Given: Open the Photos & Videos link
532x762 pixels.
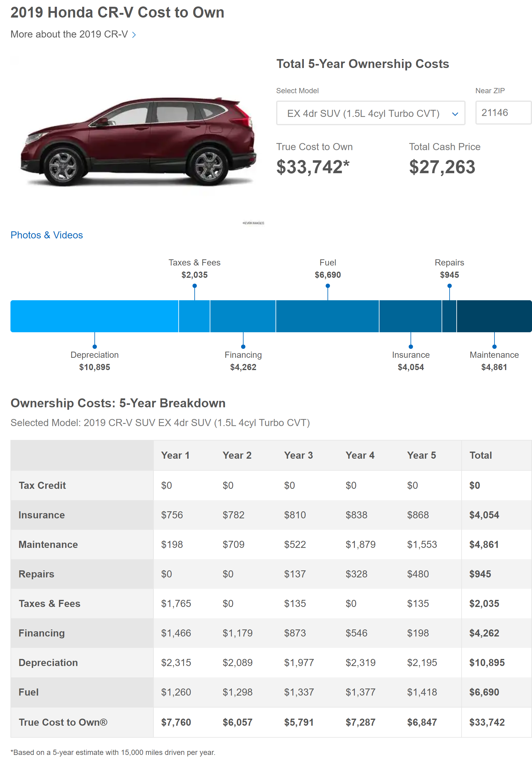Looking at the screenshot, I should click(x=46, y=235).
